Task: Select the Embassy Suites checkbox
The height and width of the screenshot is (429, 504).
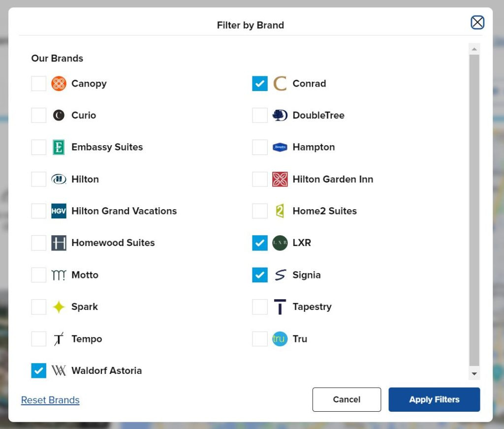Action: click(x=38, y=147)
